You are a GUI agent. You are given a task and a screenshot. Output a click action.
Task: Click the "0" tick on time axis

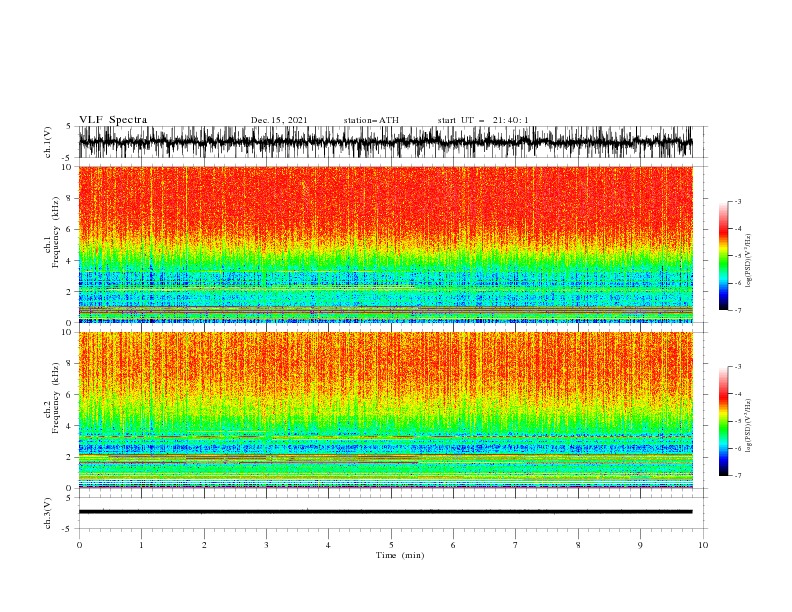coord(79,545)
